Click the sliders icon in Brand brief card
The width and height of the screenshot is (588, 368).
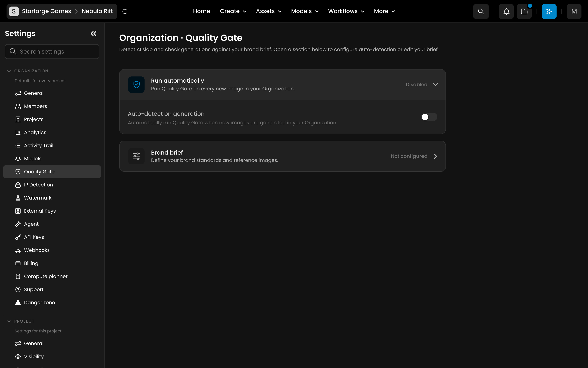(x=136, y=156)
